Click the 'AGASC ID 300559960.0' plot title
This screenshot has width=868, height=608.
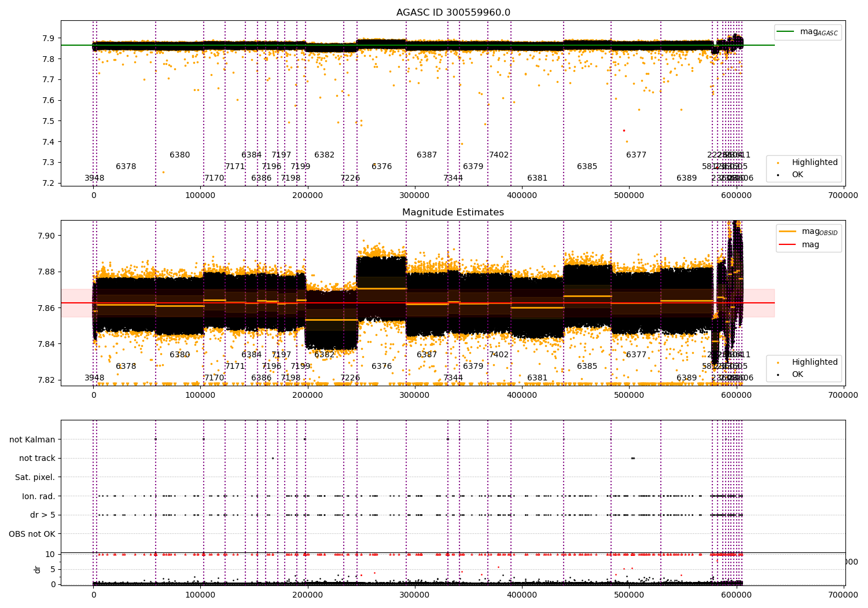pyautogui.click(x=453, y=13)
